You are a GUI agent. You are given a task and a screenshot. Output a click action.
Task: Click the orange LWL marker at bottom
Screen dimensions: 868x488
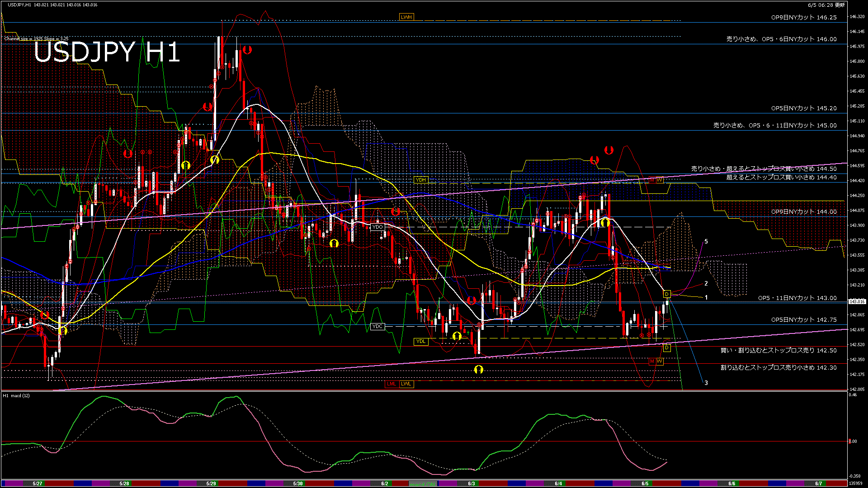point(406,384)
